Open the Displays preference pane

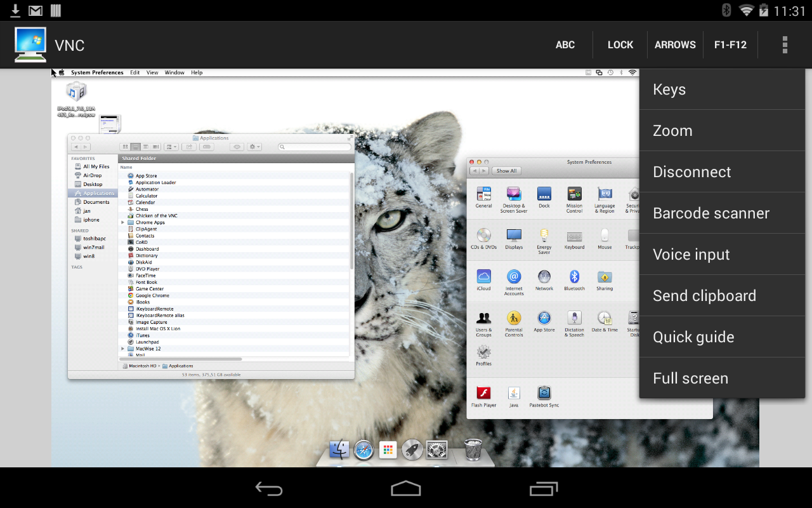tap(514, 238)
